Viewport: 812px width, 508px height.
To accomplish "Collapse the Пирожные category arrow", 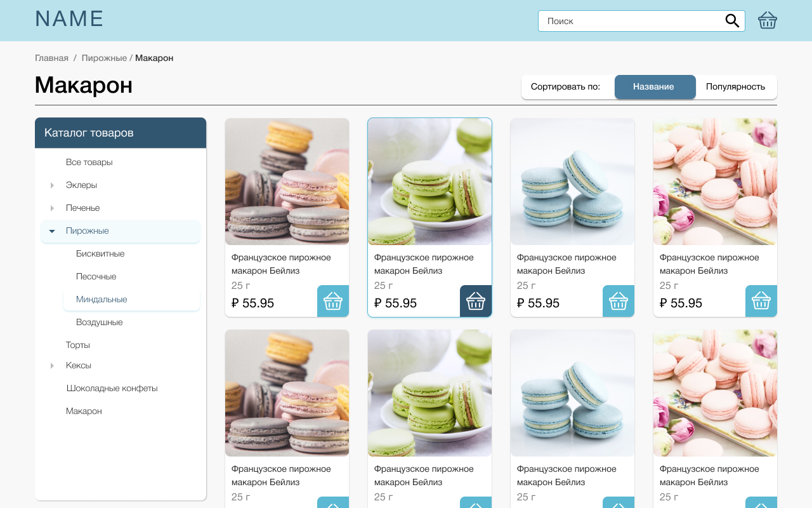I will tap(52, 231).
